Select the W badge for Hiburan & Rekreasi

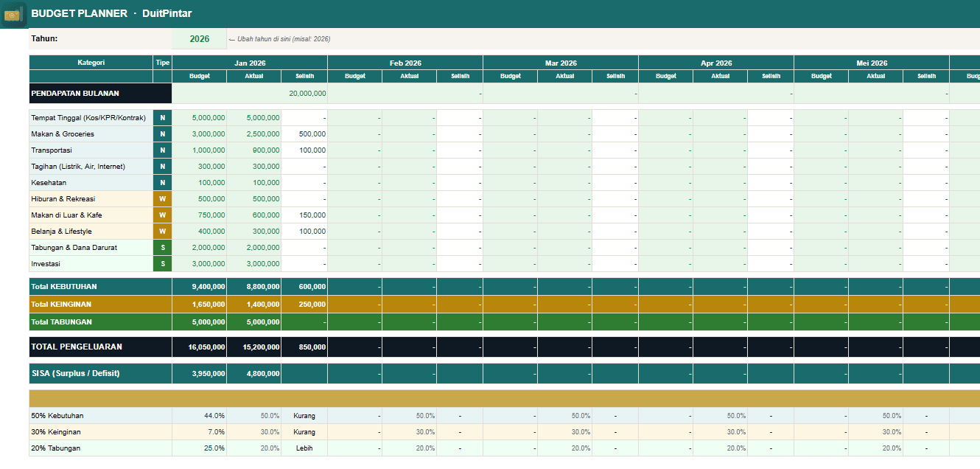tap(161, 198)
